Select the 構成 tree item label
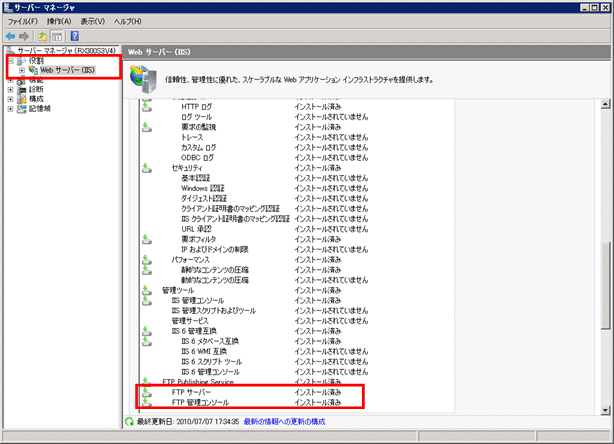 click(36, 99)
